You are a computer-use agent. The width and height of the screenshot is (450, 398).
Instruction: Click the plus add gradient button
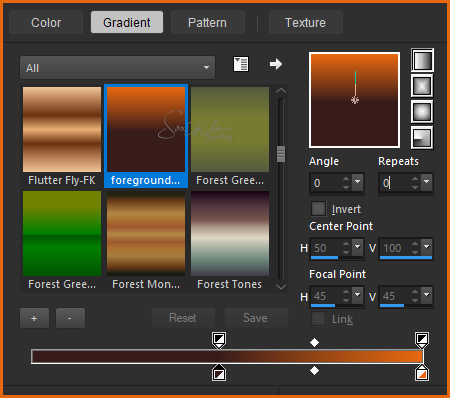tap(34, 318)
